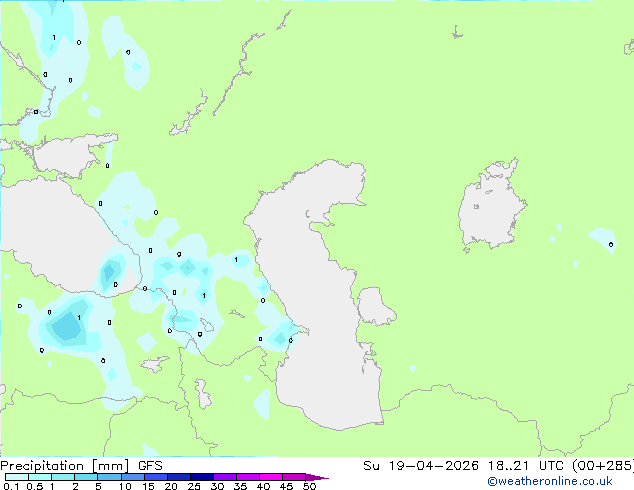This screenshot has width=634, height=490.
Task: Click the '35' legend scale number
Action: [240, 486]
